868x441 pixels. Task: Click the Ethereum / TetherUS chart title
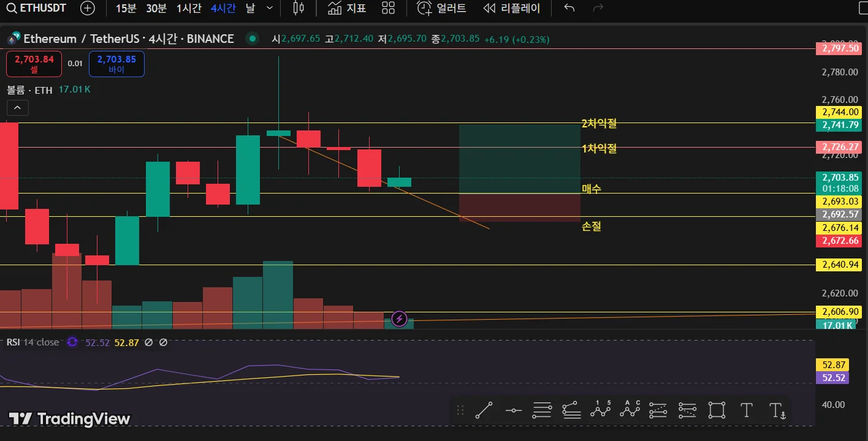pos(129,39)
